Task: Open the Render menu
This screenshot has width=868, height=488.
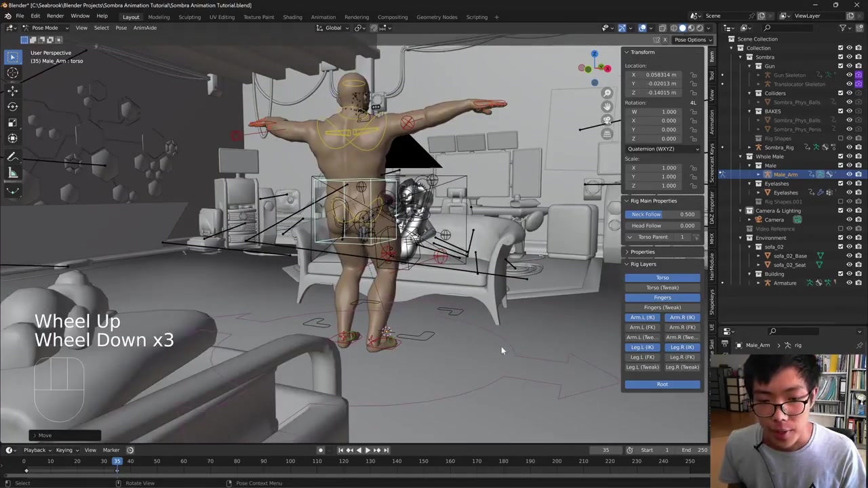Action: pos(55,16)
